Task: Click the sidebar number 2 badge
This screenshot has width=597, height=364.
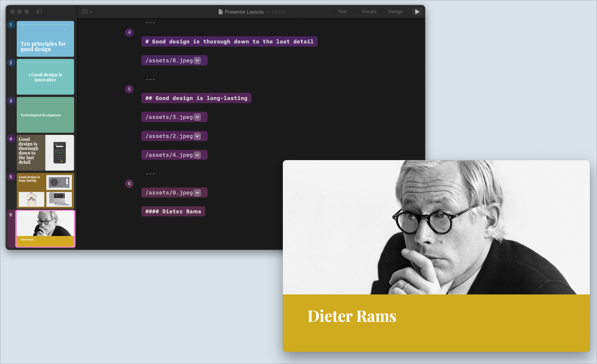Action: pyautogui.click(x=11, y=63)
